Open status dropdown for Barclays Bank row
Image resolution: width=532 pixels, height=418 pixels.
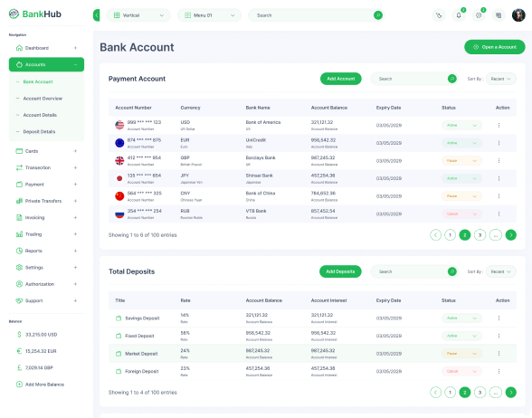click(461, 160)
